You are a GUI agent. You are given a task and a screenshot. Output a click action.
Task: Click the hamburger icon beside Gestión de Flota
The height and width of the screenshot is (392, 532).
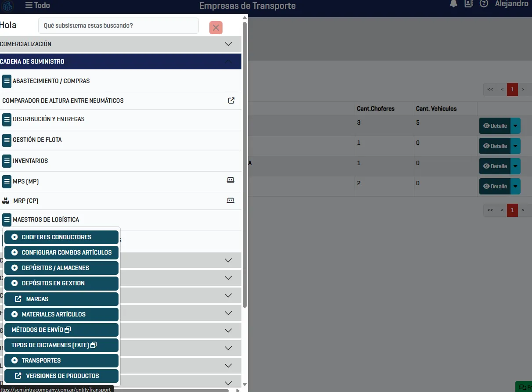pos(7,140)
